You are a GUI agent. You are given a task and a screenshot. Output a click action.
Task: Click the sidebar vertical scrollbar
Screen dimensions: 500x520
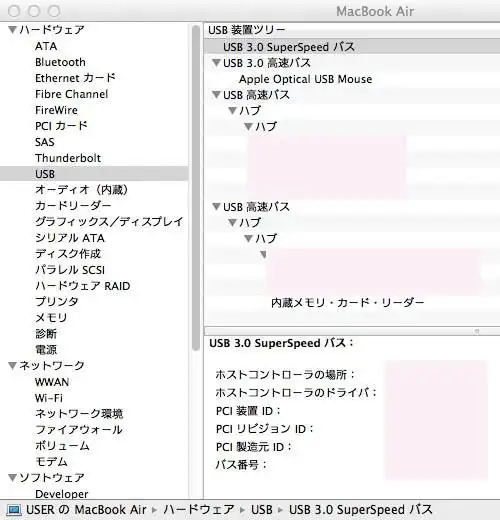[196, 187]
